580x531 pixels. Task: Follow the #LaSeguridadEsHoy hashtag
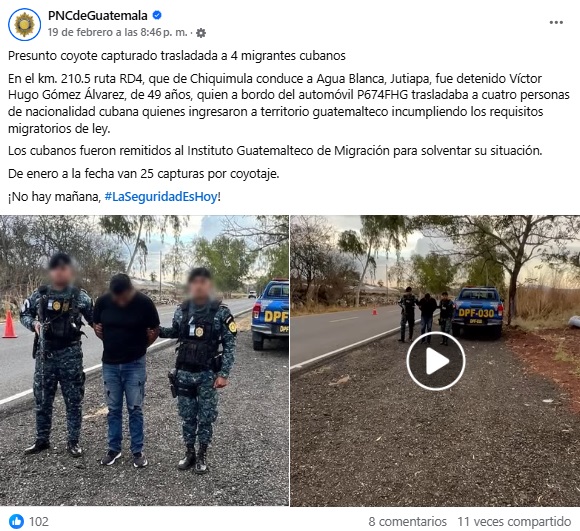(161, 196)
